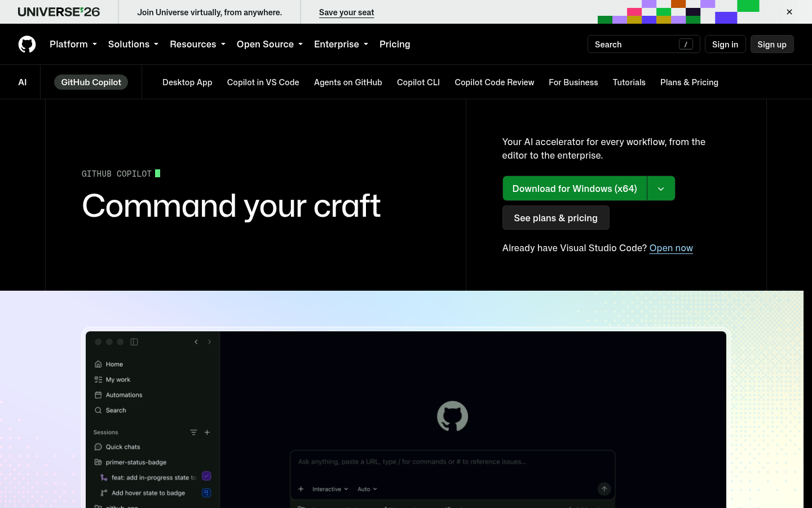Expand the Platform menu

(x=73, y=44)
